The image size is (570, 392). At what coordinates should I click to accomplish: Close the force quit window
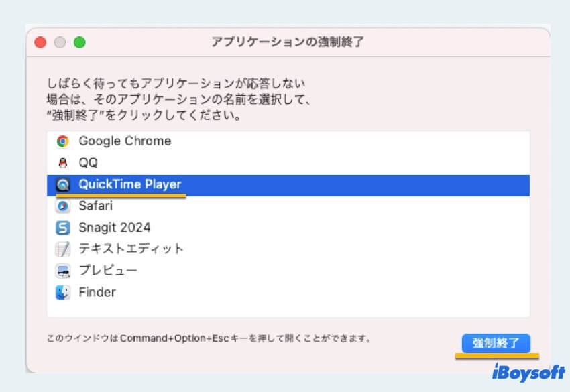[x=40, y=42]
